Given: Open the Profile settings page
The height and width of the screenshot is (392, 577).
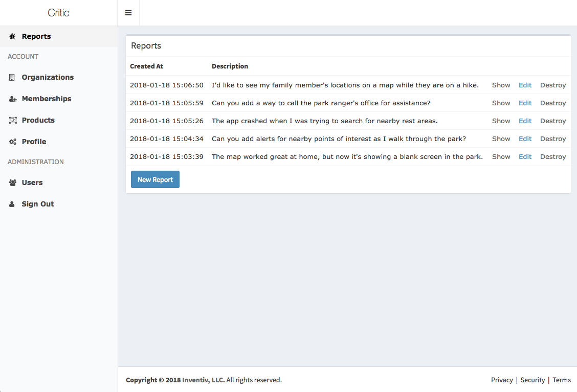Looking at the screenshot, I should 59,142.
